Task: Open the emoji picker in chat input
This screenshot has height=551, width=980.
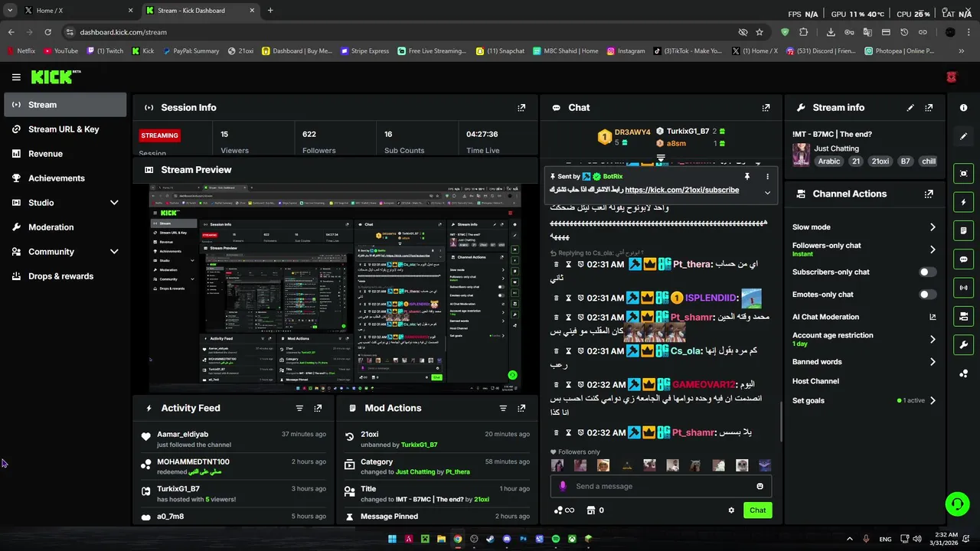Action: 759,486
